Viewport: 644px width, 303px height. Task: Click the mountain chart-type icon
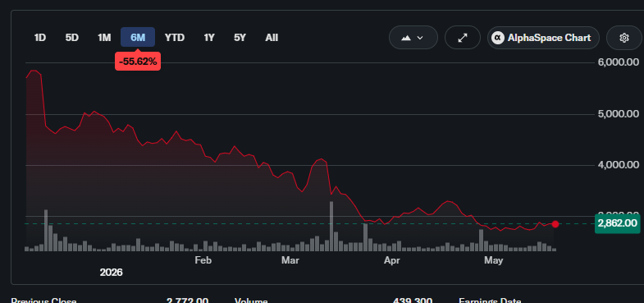point(406,38)
